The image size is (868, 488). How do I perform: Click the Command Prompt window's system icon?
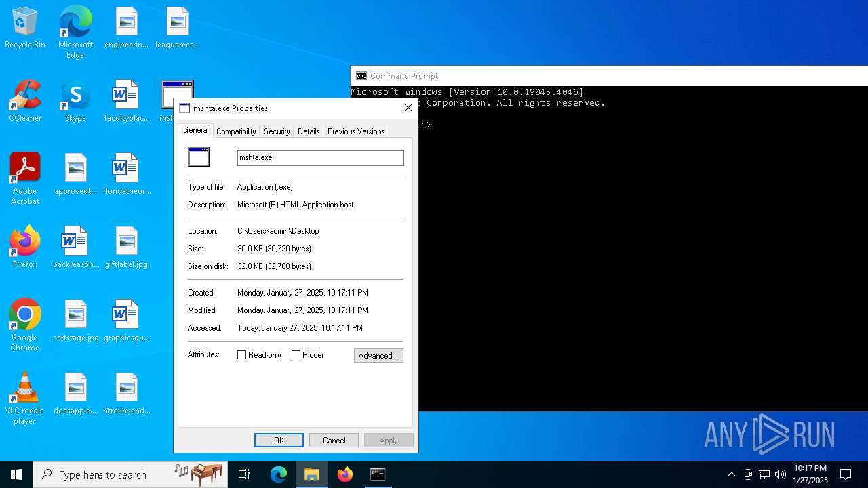361,76
